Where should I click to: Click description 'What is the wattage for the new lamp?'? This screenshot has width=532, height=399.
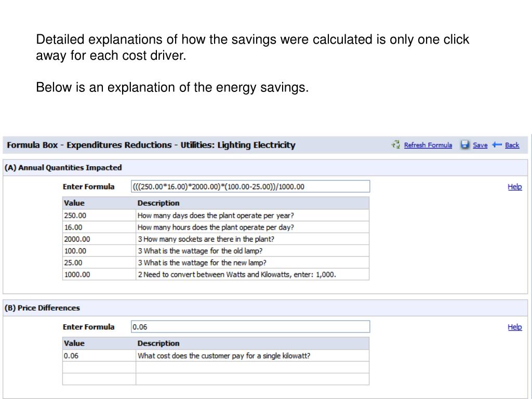pos(205,262)
